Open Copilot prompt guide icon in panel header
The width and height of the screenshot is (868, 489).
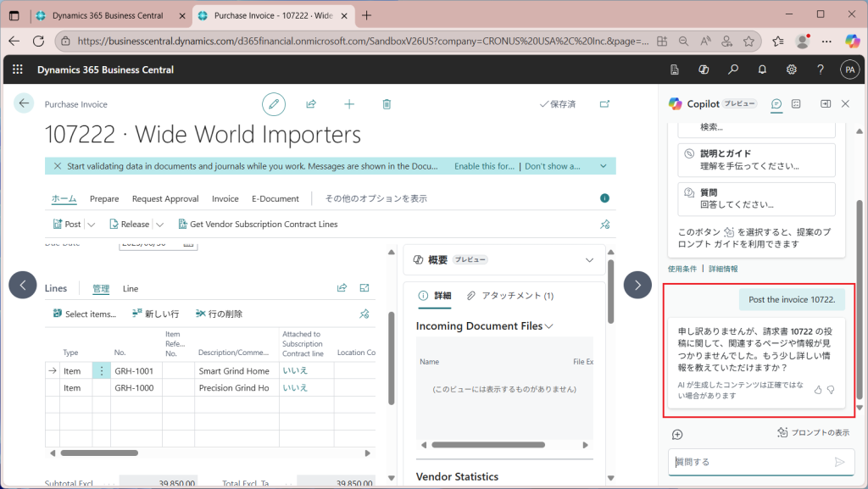point(796,104)
